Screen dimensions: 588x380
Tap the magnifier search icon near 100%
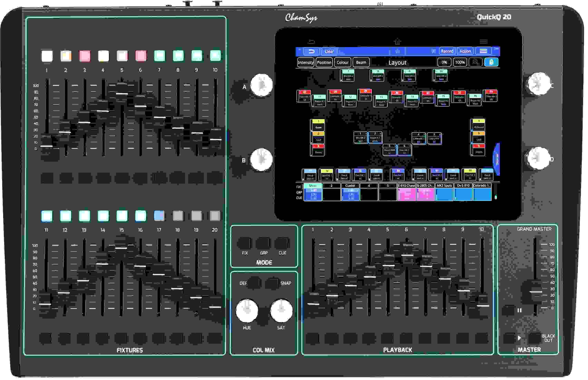point(475,62)
